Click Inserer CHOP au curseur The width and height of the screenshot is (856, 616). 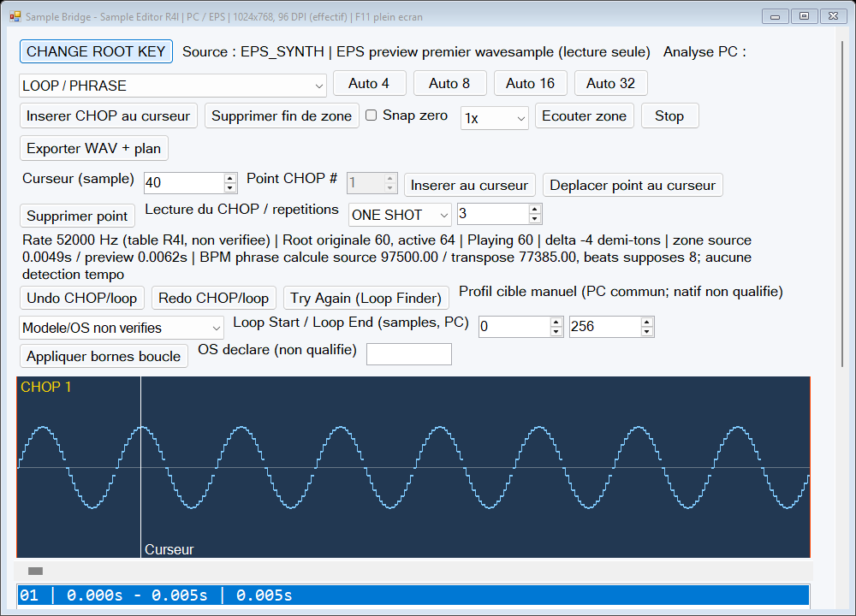tap(108, 115)
